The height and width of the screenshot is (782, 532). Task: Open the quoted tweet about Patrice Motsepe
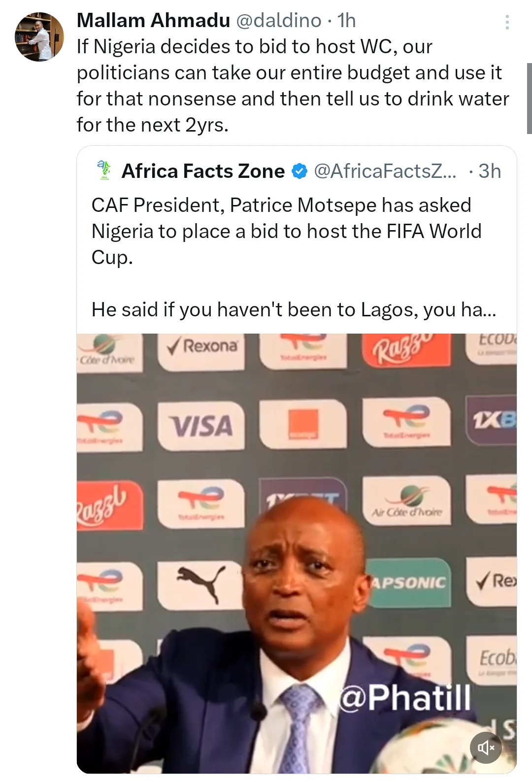[x=286, y=232]
